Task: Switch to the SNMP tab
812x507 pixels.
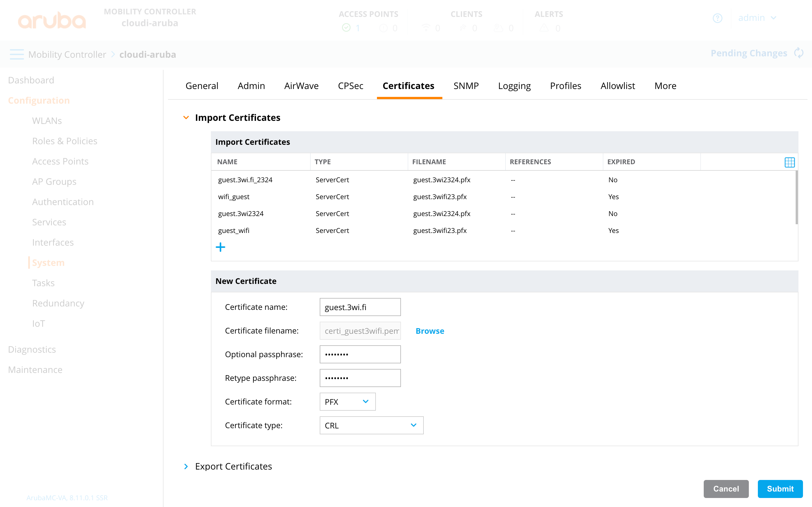Action: 466,86
